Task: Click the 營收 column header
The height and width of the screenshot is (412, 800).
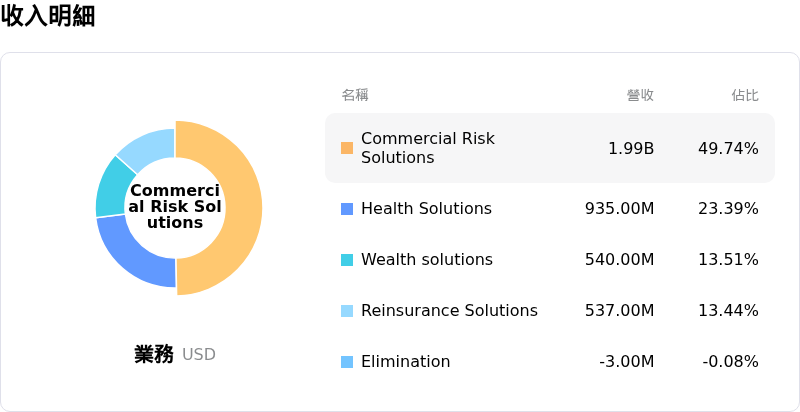Action: [640, 95]
